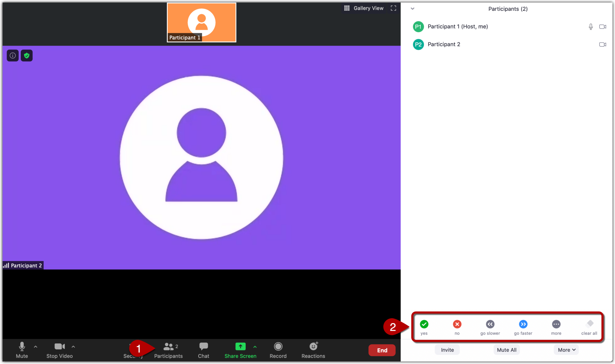
Task: Send 'go slower' feedback
Action: coord(490,324)
